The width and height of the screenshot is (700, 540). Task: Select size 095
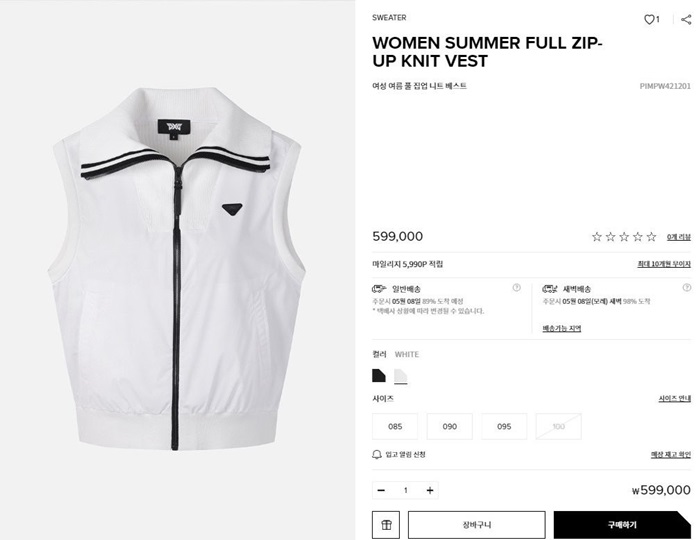pyautogui.click(x=504, y=426)
